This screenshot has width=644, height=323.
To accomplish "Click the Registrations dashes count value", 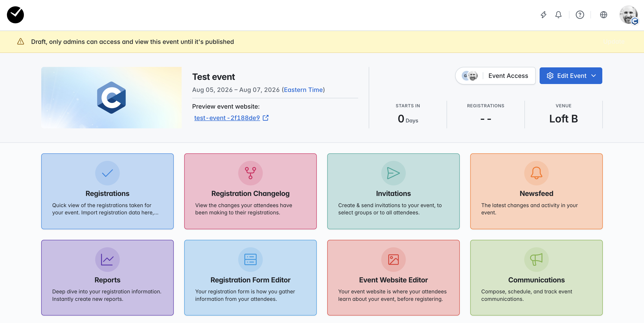I will click(485, 119).
